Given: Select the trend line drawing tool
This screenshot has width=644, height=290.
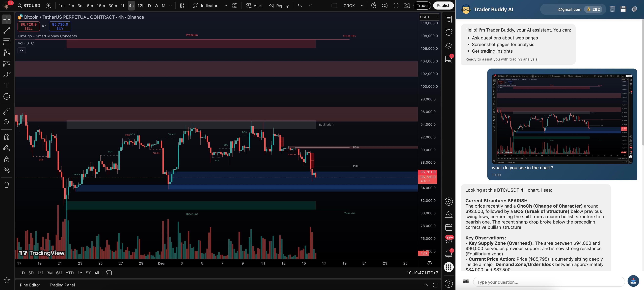Looking at the screenshot, I should pos(7,30).
